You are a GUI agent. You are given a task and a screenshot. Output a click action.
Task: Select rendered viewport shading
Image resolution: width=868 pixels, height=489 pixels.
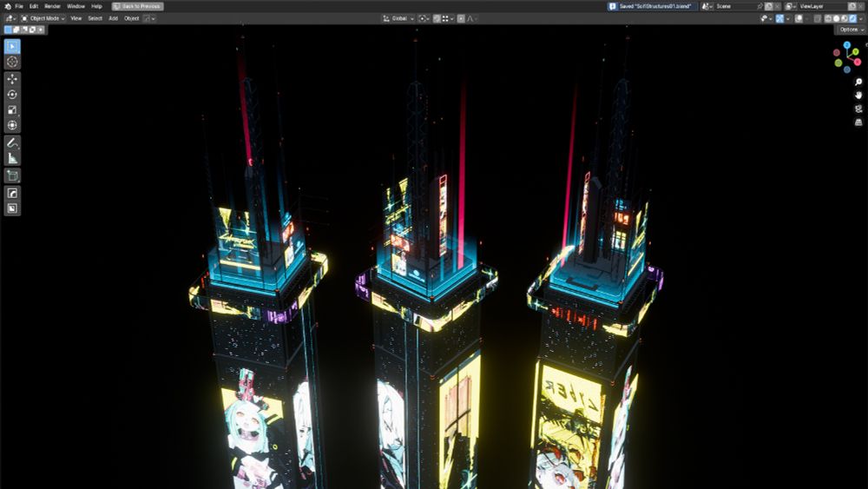click(x=852, y=18)
